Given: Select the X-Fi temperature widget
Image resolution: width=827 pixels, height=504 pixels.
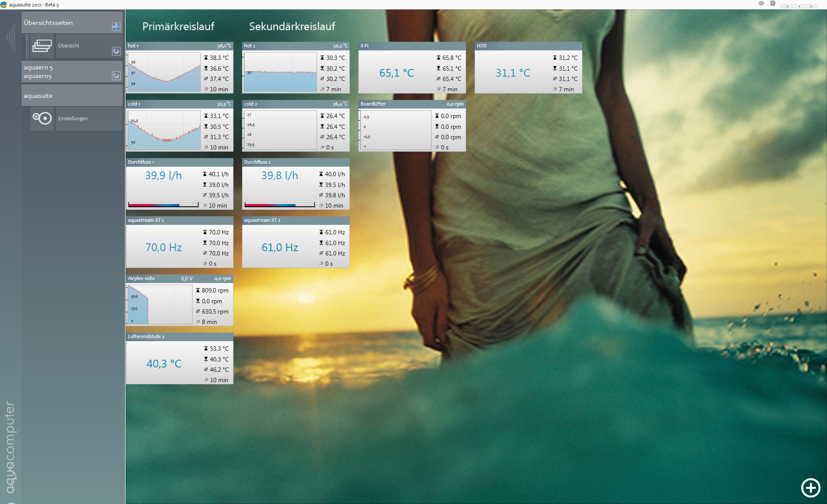Looking at the screenshot, I should tap(396, 73).
